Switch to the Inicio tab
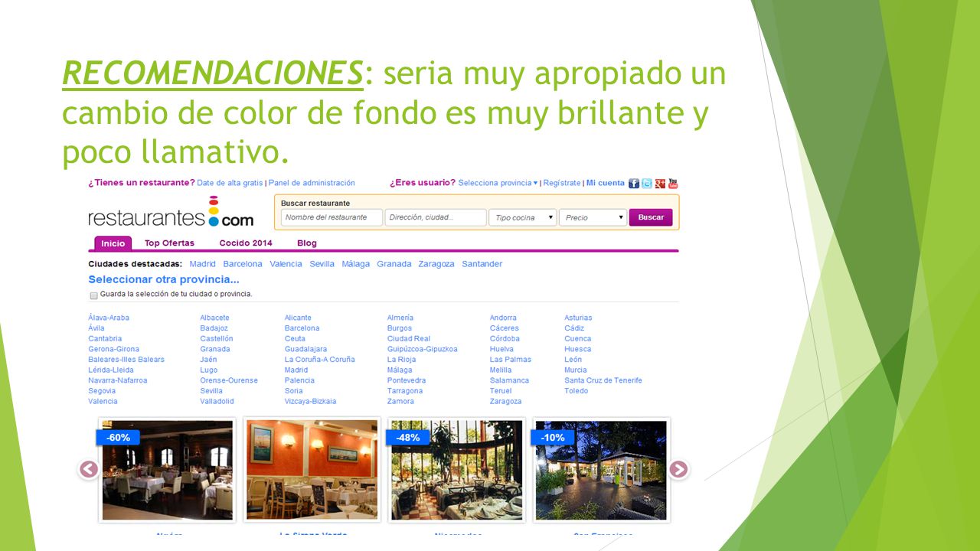980x551 pixels. point(113,243)
